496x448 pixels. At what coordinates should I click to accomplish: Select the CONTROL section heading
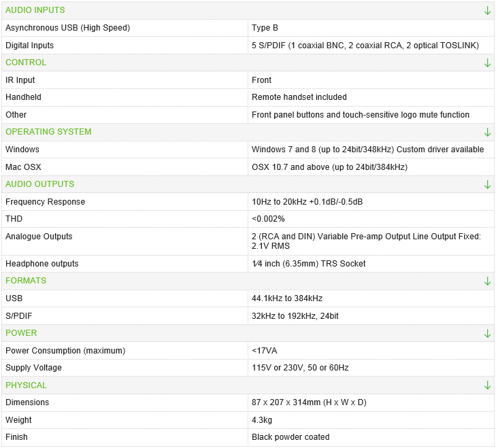pyautogui.click(x=26, y=63)
